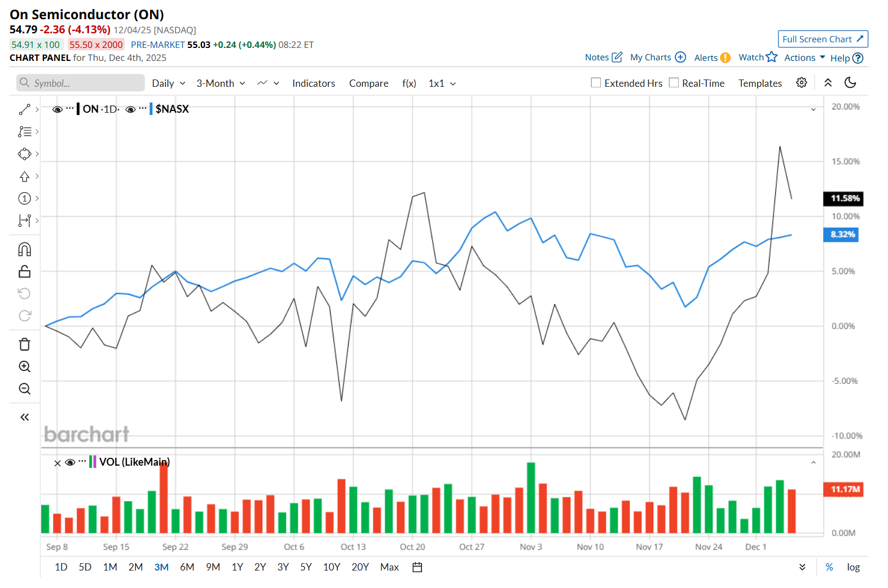Open the Alerts link

(x=706, y=58)
